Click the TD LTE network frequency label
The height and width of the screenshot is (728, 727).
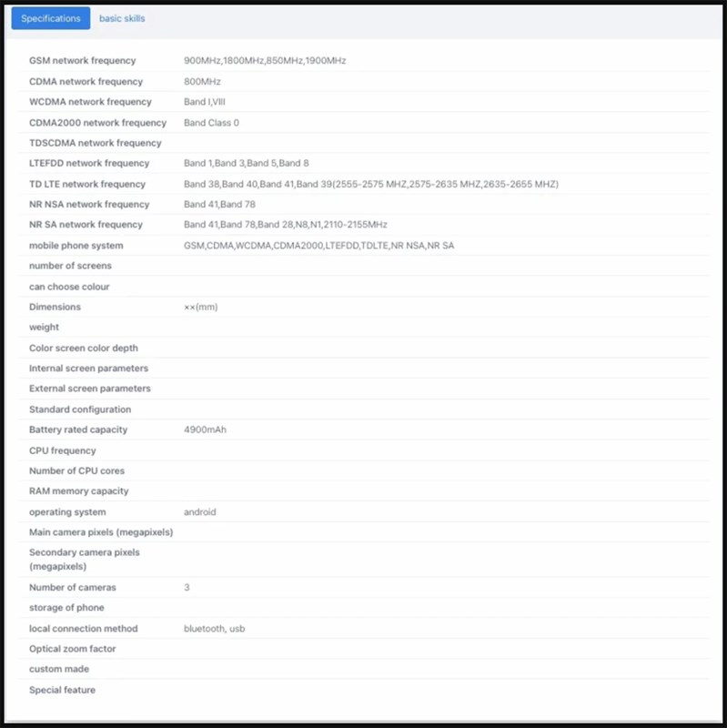pos(87,184)
